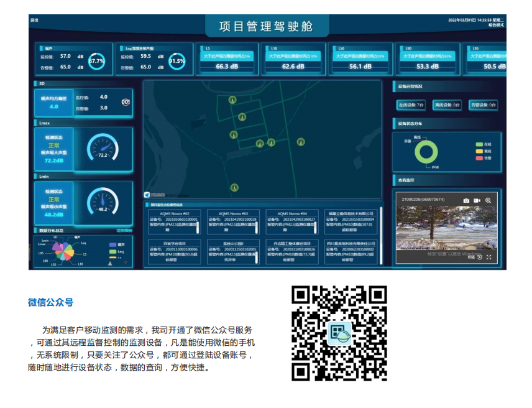Select the L5 66.3 dB tile

coord(227,59)
